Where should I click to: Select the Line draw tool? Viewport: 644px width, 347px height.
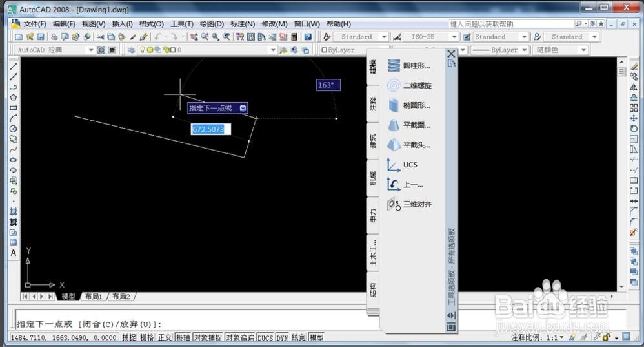point(14,66)
